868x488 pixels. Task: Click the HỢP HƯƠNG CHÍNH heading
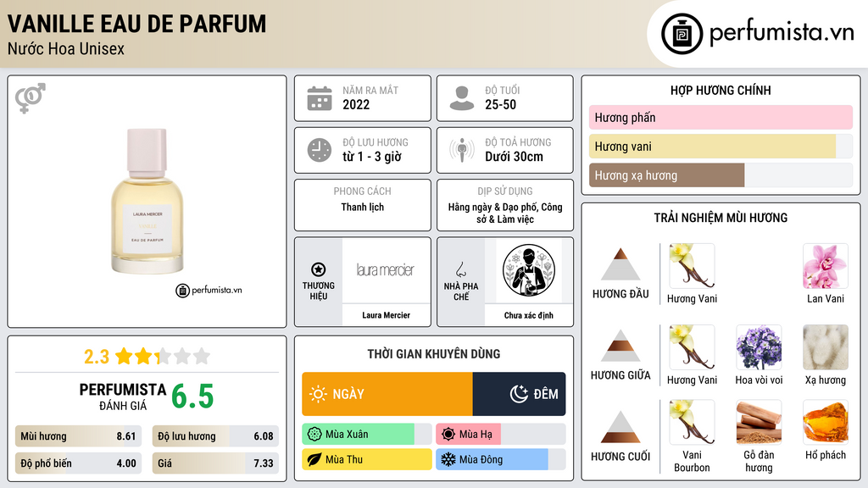point(721,90)
